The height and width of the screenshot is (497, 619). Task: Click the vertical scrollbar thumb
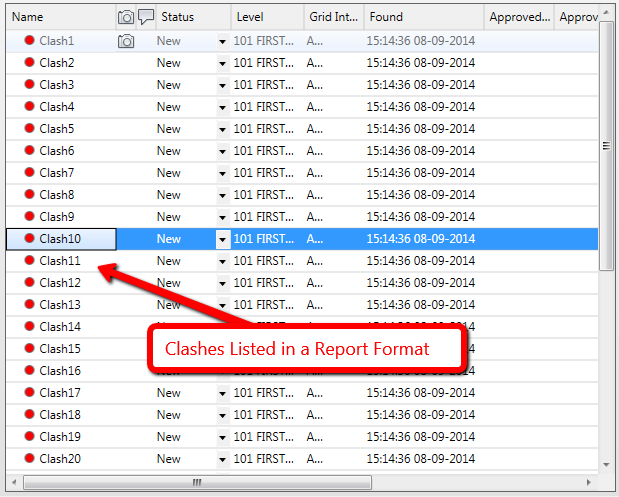coord(606,146)
